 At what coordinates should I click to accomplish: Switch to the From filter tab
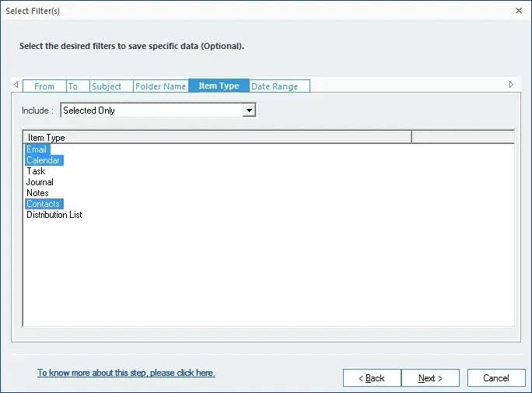[x=44, y=86]
